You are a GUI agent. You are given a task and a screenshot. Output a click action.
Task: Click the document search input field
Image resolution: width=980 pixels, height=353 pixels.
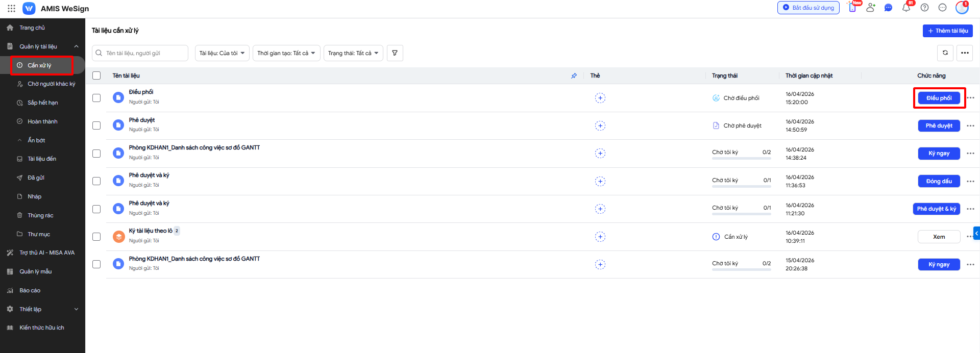(x=144, y=53)
